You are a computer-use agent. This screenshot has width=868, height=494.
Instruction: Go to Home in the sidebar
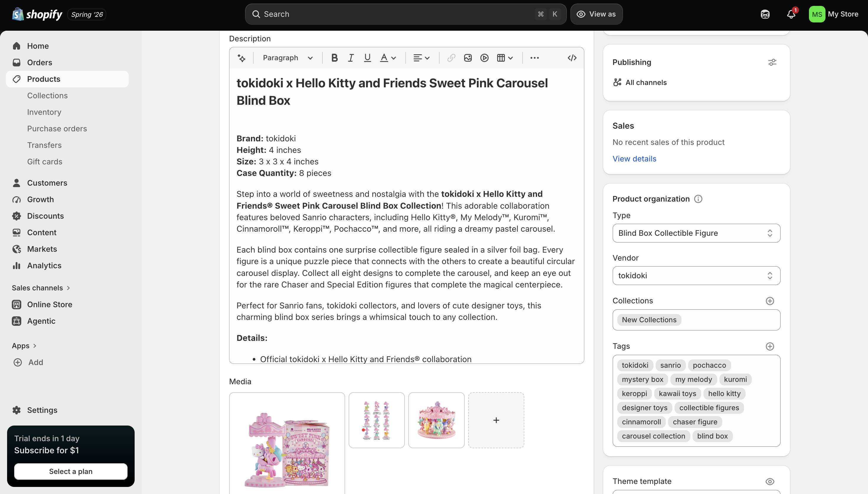pos(67,46)
